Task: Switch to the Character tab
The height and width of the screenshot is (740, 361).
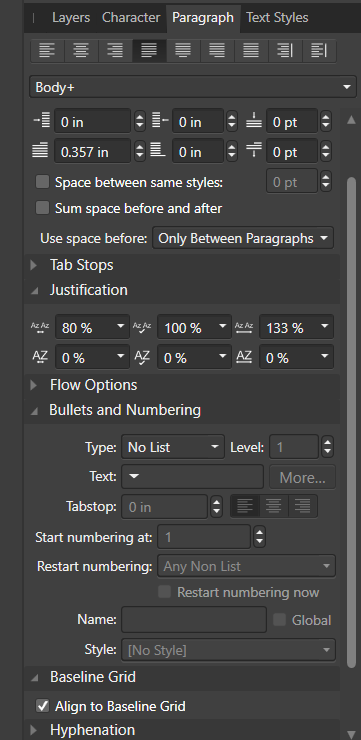Action: click(130, 17)
